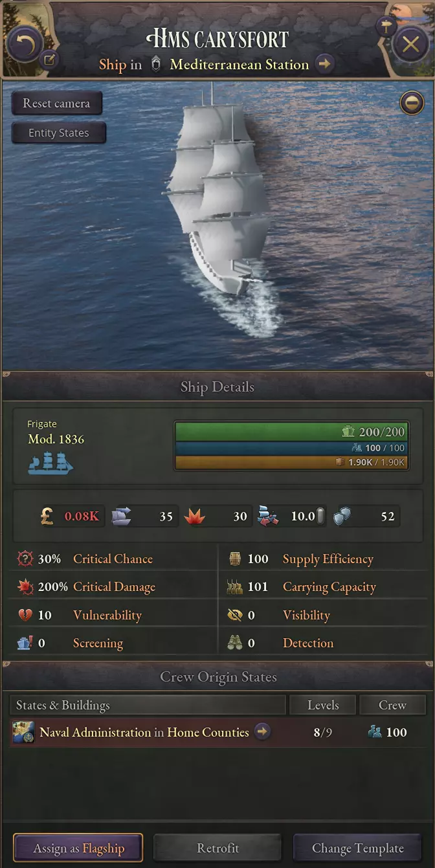This screenshot has width=435, height=868.
Task: Sort by Levels column header
Action: (x=323, y=705)
